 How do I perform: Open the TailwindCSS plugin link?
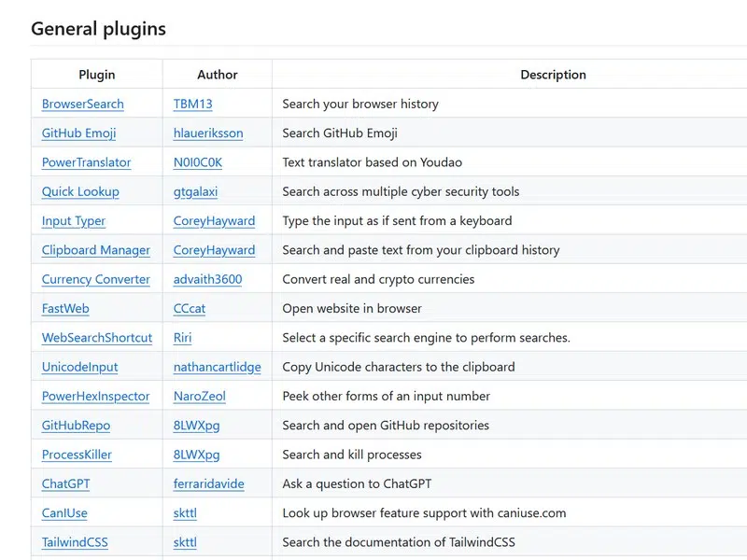click(75, 542)
